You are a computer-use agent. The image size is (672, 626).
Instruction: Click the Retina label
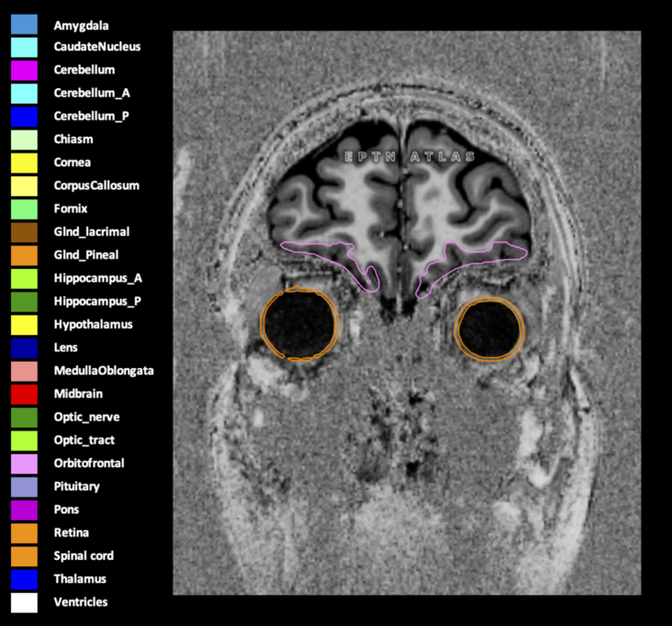(72, 532)
